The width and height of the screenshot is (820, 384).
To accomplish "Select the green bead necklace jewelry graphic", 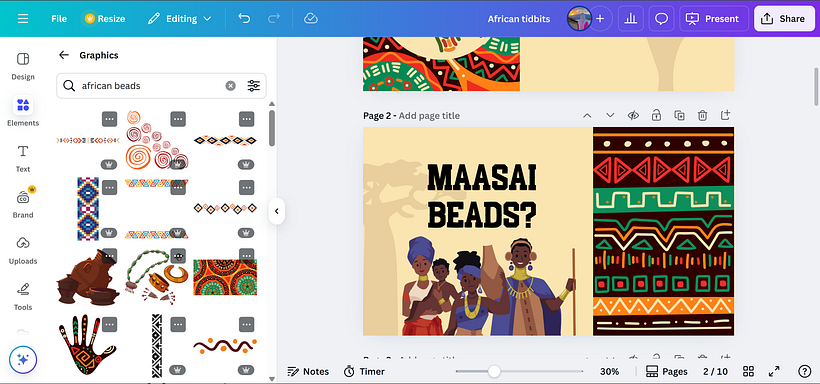I will click(156, 277).
